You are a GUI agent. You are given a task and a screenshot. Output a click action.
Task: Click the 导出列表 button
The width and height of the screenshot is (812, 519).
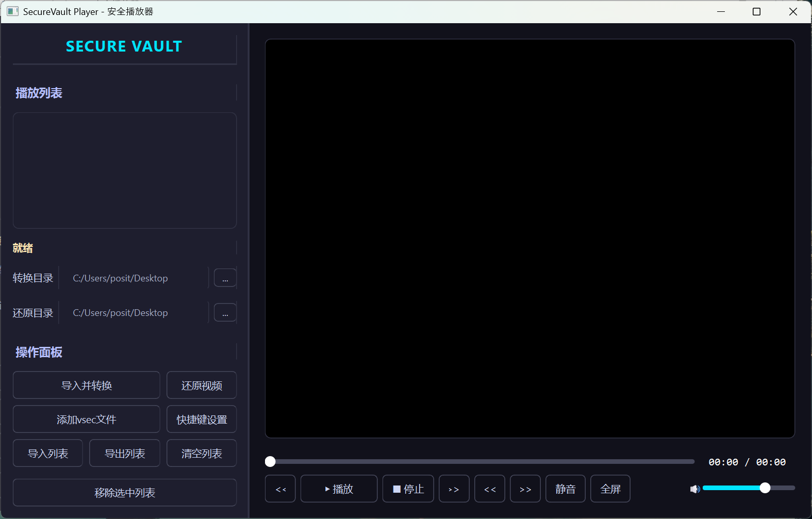pos(125,453)
